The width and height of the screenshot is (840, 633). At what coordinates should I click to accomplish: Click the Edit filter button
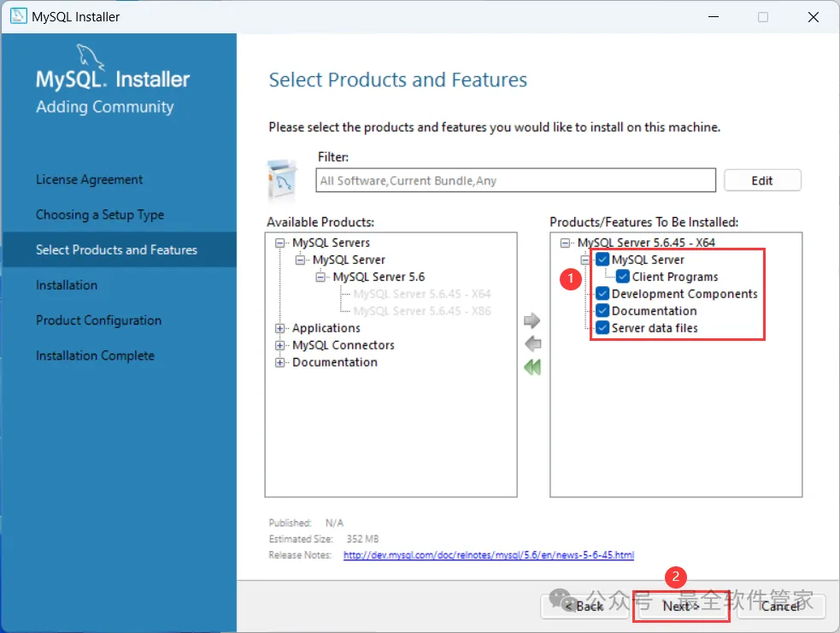[x=762, y=180]
